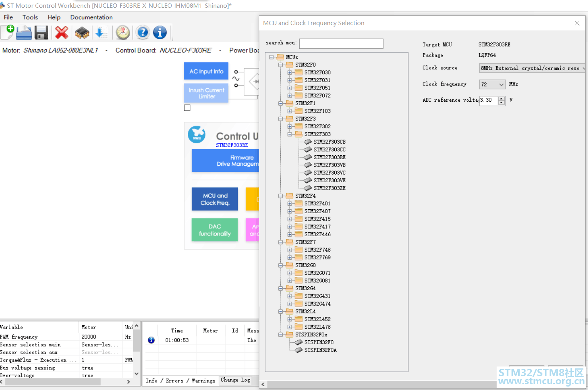Click the info icon in the 01:00:53 log row

151,340
